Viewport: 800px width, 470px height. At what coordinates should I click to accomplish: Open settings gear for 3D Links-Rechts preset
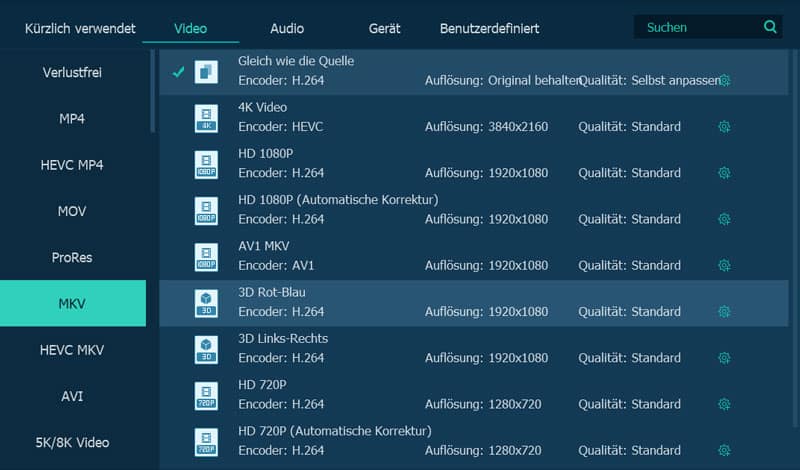(724, 358)
